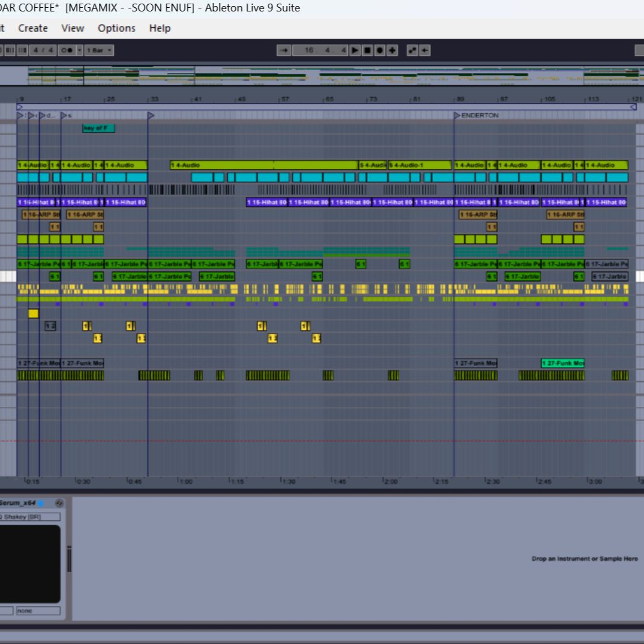Click the Serum device hot-swap round icon
The image size is (644, 644).
tap(59, 503)
